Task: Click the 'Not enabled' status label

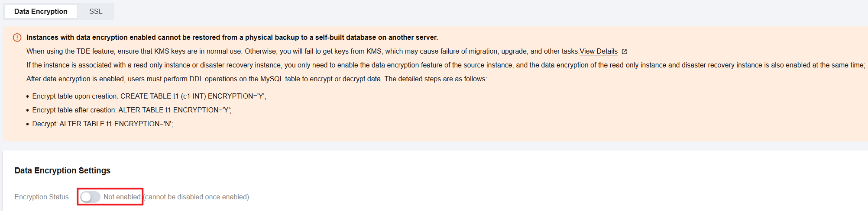Action: coord(122,197)
